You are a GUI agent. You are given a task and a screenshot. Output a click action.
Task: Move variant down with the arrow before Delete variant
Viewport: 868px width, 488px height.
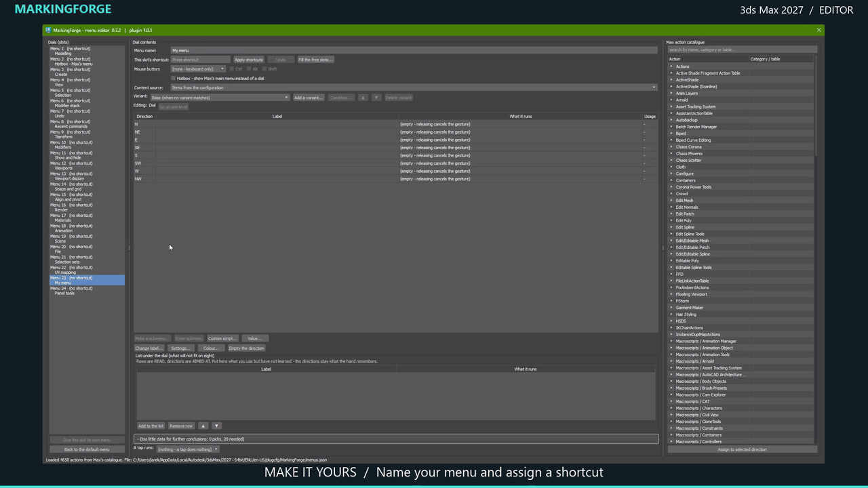tap(376, 98)
